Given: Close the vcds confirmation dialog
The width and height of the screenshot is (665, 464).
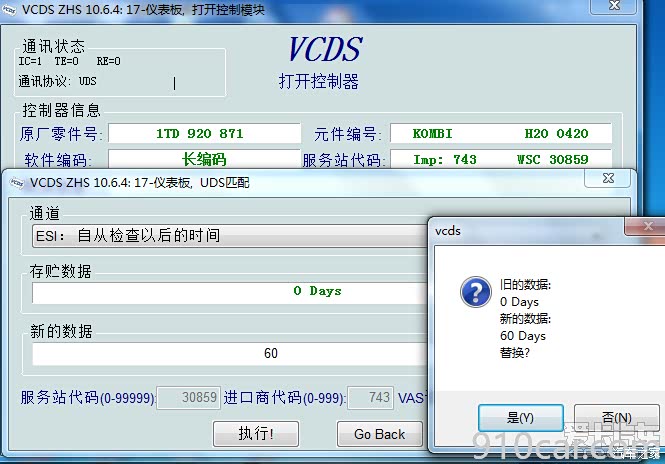Looking at the screenshot, I should [x=648, y=226].
